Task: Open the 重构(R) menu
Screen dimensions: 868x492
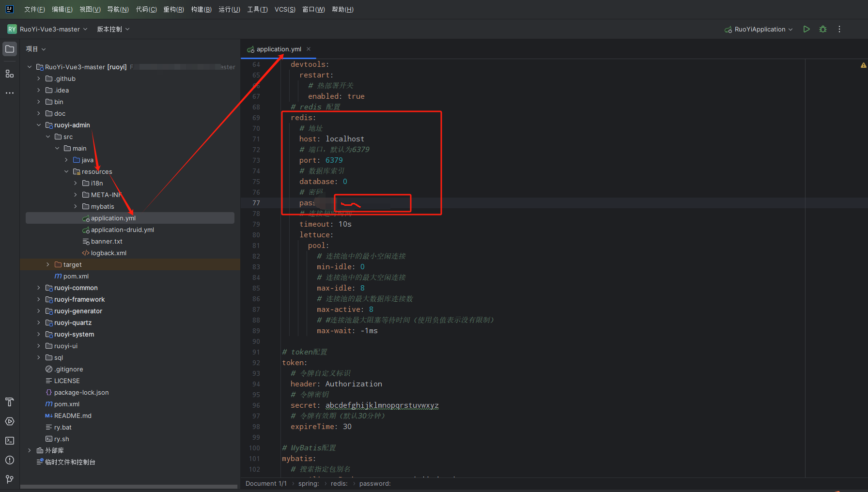Action: pyautogui.click(x=173, y=9)
